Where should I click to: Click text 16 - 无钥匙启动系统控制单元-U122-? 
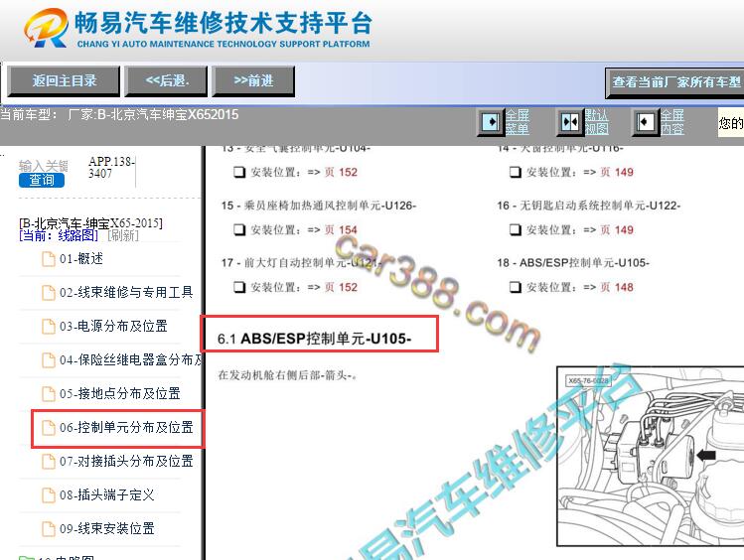[588, 206]
